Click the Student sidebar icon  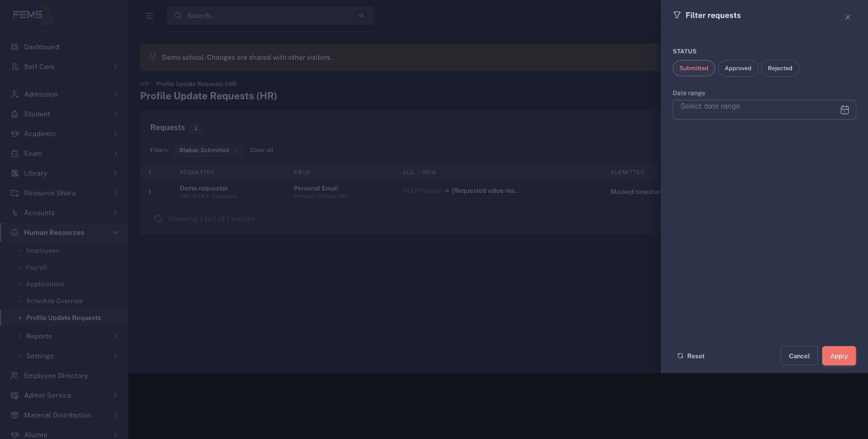coord(15,114)
